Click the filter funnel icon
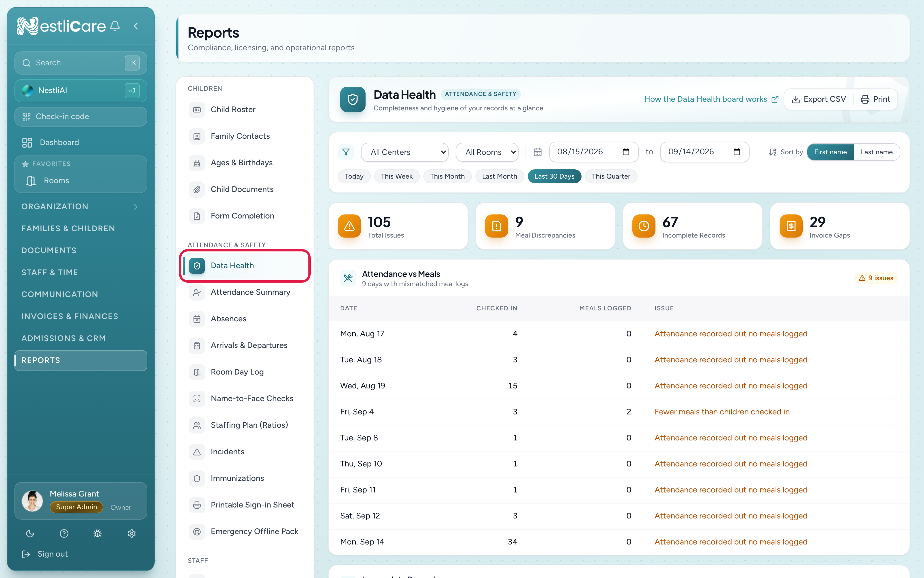This screenshot has width=924, height=578. tap(346, 152)
